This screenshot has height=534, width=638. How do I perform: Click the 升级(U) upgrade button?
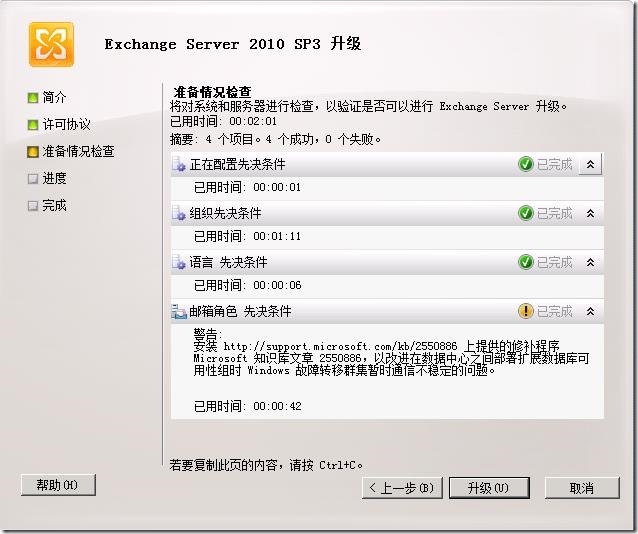[489, 488]
